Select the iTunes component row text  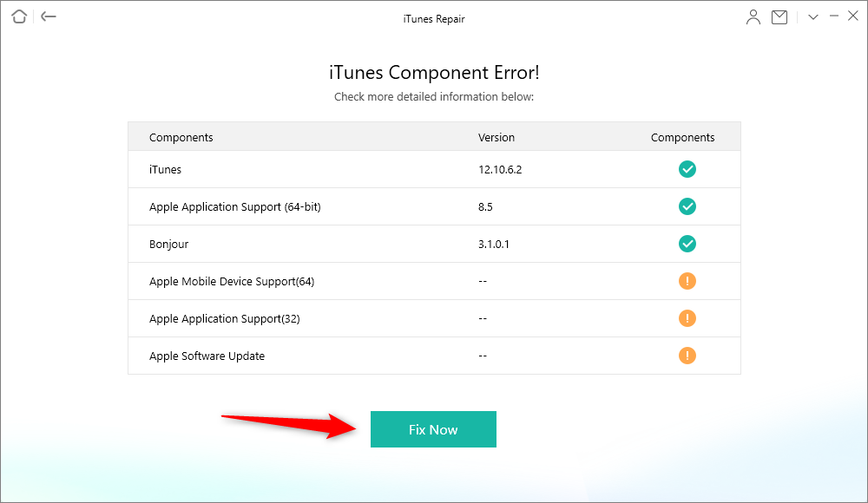point(165,169)
